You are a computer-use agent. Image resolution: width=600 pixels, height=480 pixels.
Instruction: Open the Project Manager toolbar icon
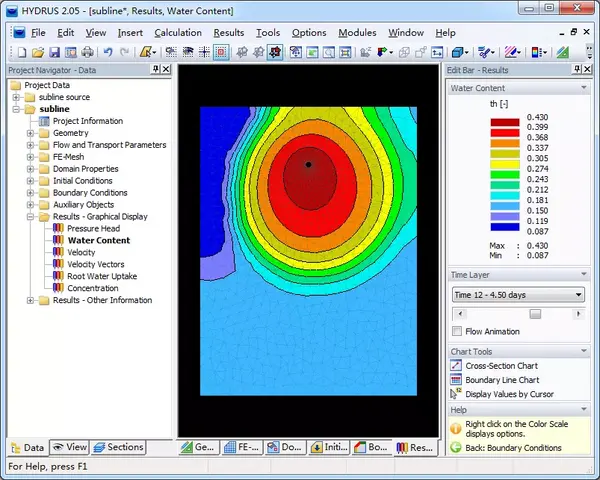pyautogui.click(x=71, y=52)
